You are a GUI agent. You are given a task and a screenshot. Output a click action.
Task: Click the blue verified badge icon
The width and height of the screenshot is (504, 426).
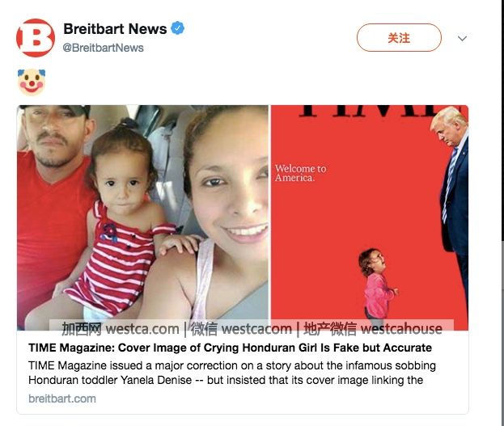pos(177,28)
